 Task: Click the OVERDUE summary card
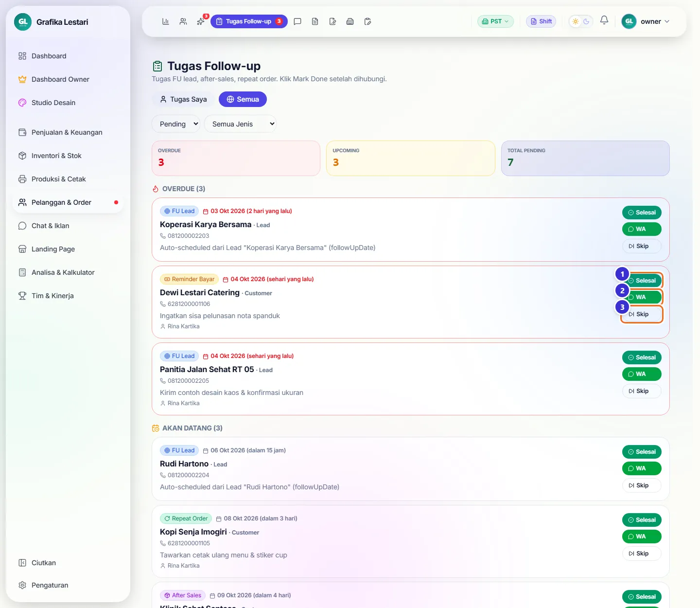pyautogui.click(x=236, y=158)
